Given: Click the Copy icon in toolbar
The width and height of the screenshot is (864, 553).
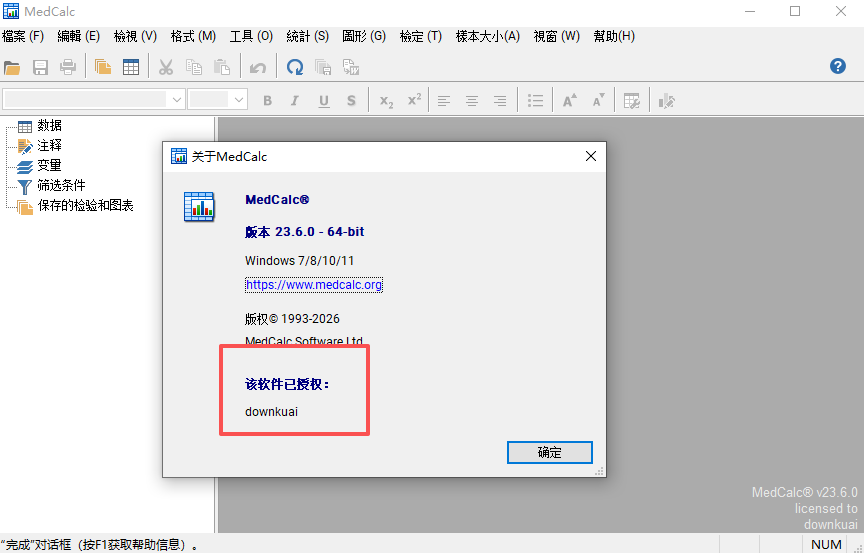Looking at the screenshot, I should pyautogui.click(x=194, y=68).
